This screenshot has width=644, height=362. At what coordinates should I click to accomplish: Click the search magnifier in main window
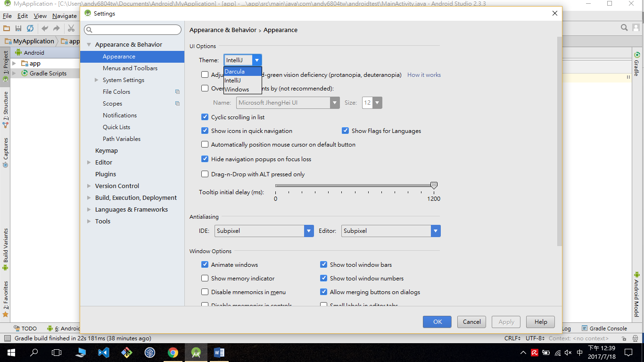[x=624, y=28]
